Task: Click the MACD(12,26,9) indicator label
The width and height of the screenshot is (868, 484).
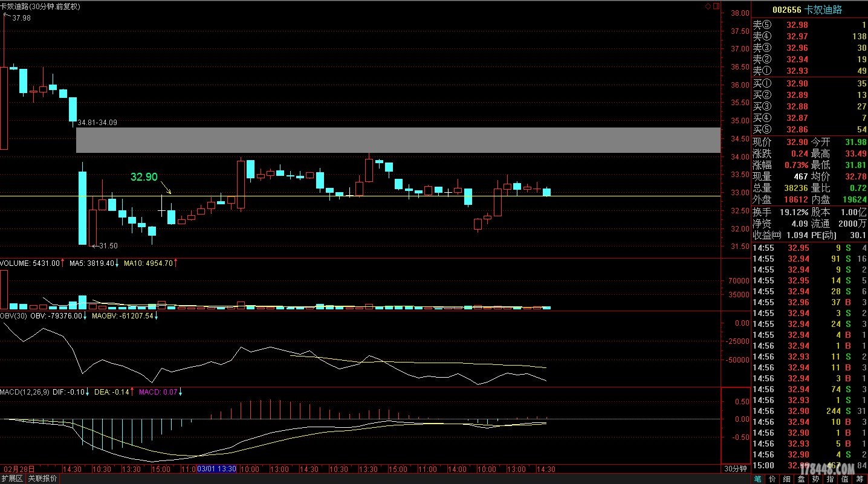Action: [x=25, y=392]
